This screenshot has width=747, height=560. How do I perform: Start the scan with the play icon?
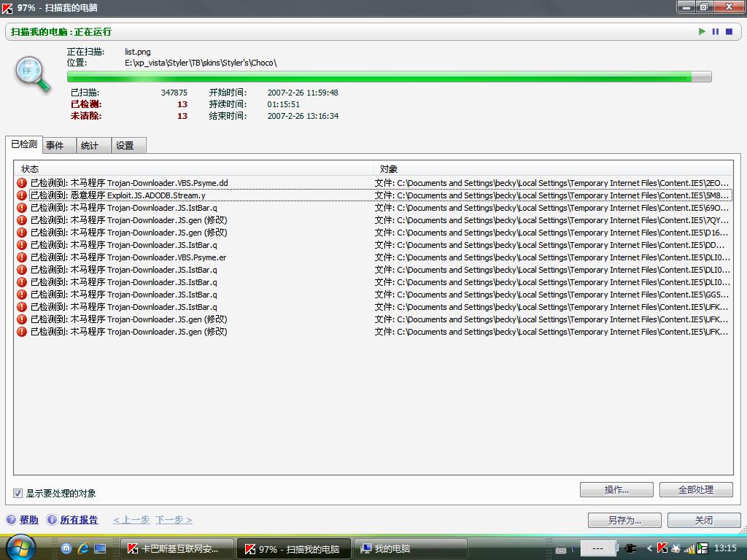pos(702,31)
